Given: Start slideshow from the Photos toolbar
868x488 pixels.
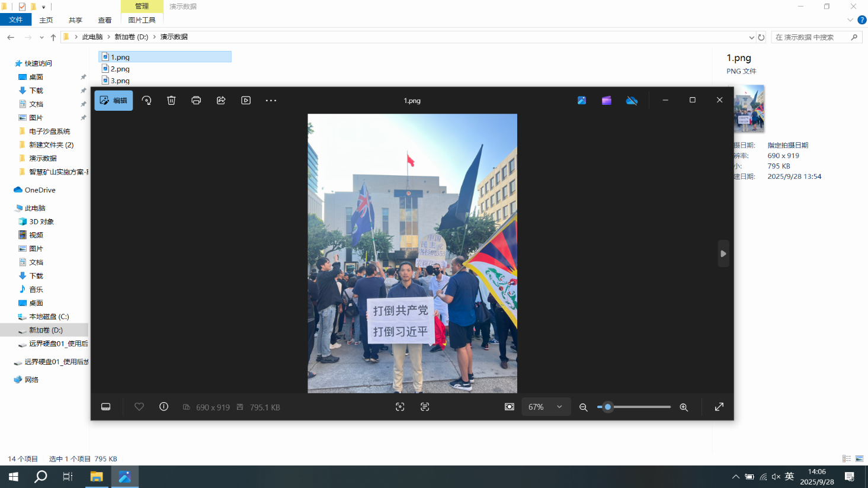Looking at the screenshot, I should tap(246, 101).
